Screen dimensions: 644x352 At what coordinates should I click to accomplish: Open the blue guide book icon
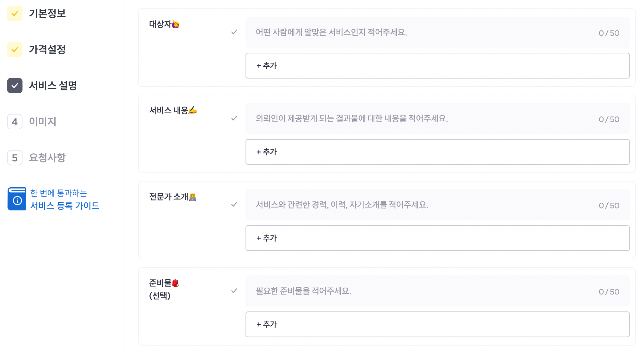pos(17,199)
